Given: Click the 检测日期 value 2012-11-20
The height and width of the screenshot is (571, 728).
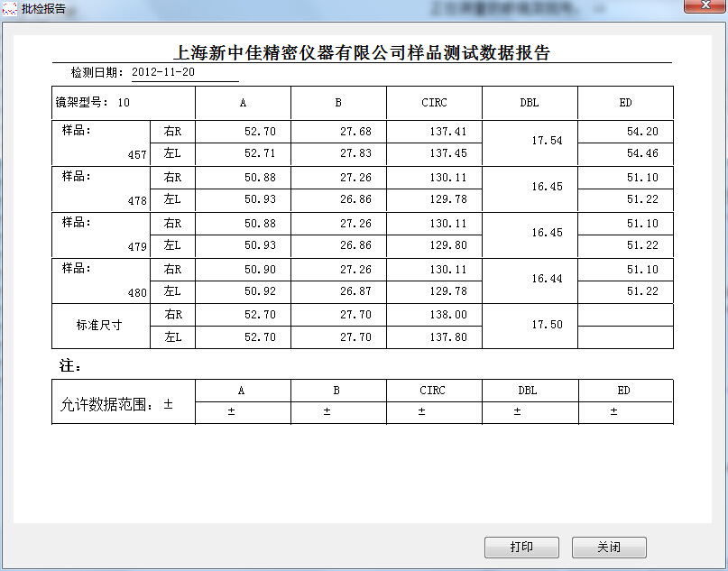Looking at the screenshot, I should pyautogui.click(x=163, y=72).
